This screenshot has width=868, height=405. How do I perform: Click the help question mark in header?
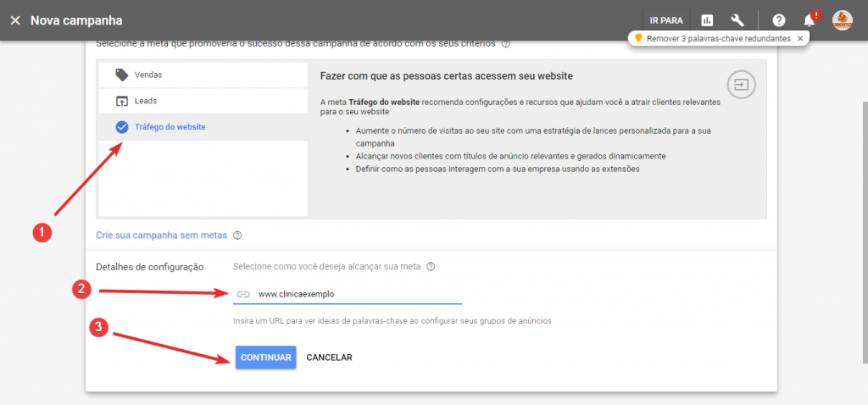pyautogui.click(x=778, y=20)
